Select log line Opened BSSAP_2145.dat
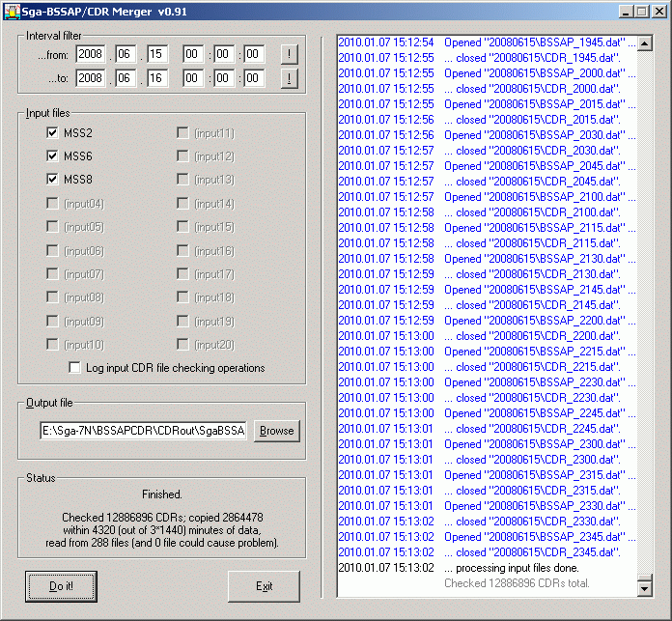Image resolution: width=672 pixels, height=621 pixels. [x=487, y=290]
